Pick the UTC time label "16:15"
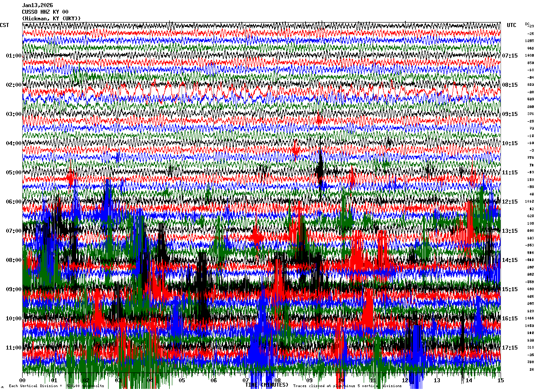The height and width of the screenshot is (392, 536). tap(510, 319)
